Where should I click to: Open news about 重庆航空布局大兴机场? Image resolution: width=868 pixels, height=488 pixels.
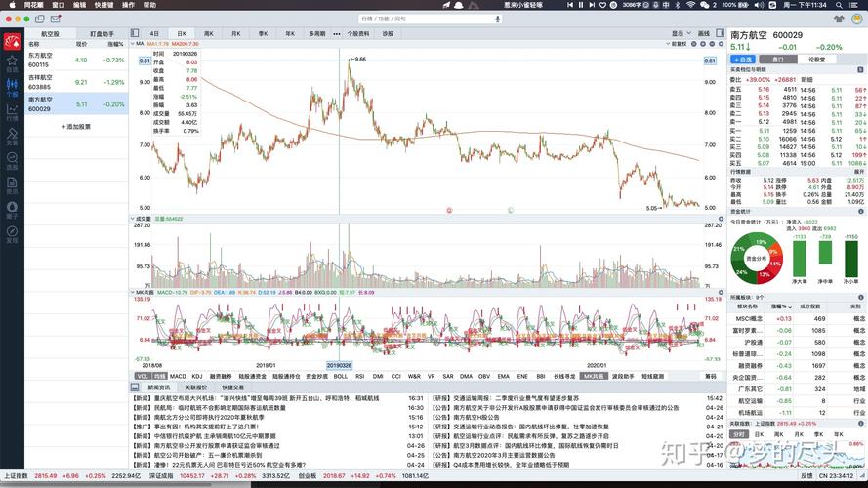click(255, 398)
